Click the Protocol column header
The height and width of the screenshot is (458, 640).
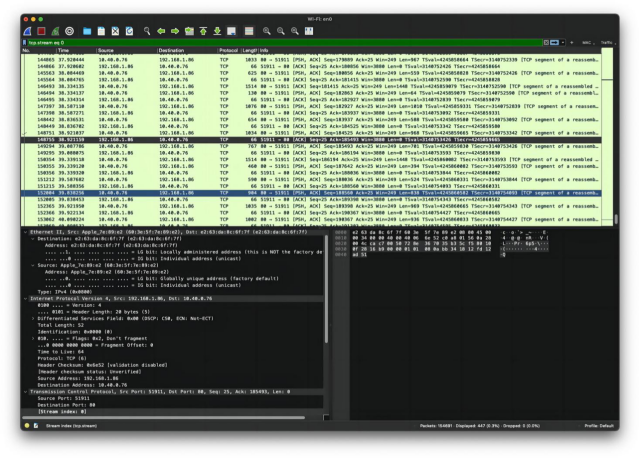click(228, 50)
